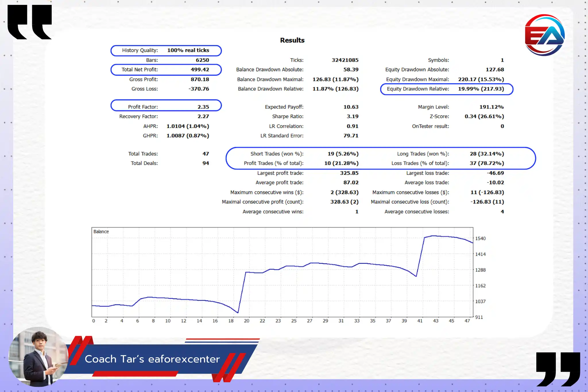
Task: Click Maximal consecutive profit value 328.63 (2)
Action: 345,202
